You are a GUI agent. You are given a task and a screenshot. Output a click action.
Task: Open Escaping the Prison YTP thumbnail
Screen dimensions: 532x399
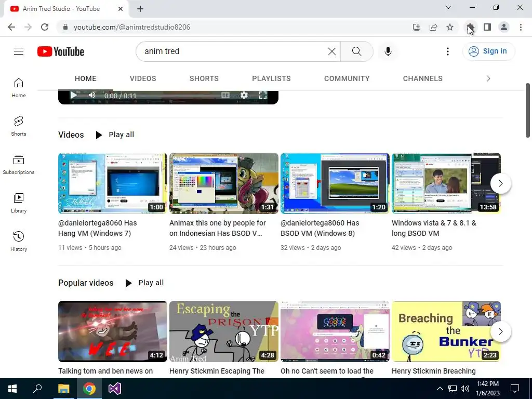224,331
